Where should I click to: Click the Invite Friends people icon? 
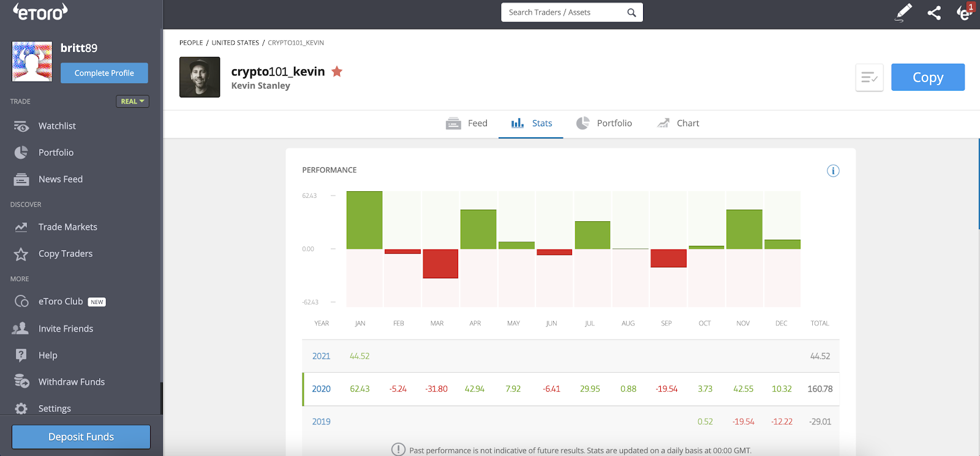coord(21,329)
